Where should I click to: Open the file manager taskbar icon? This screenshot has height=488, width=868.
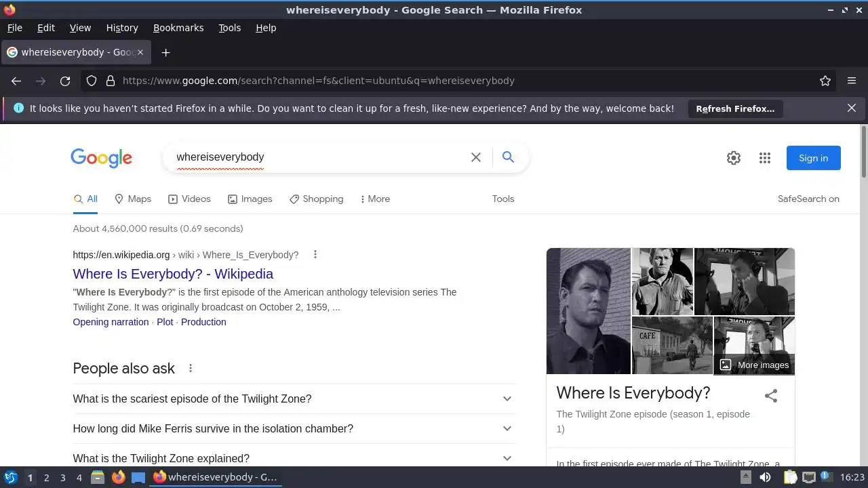point(98,477)
